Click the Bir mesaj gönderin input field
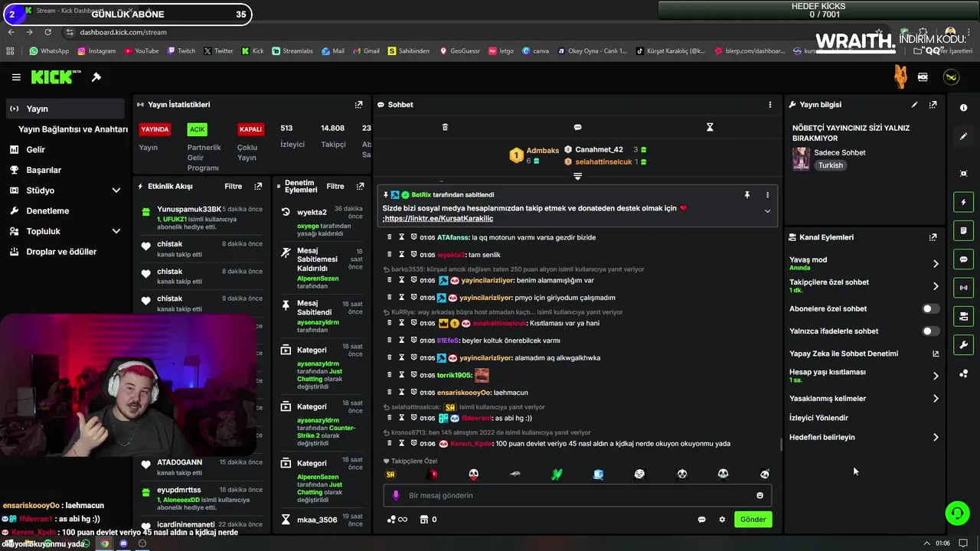Viewport: 980px width, 551px height. pyautogui.click(x=578, y=495)
